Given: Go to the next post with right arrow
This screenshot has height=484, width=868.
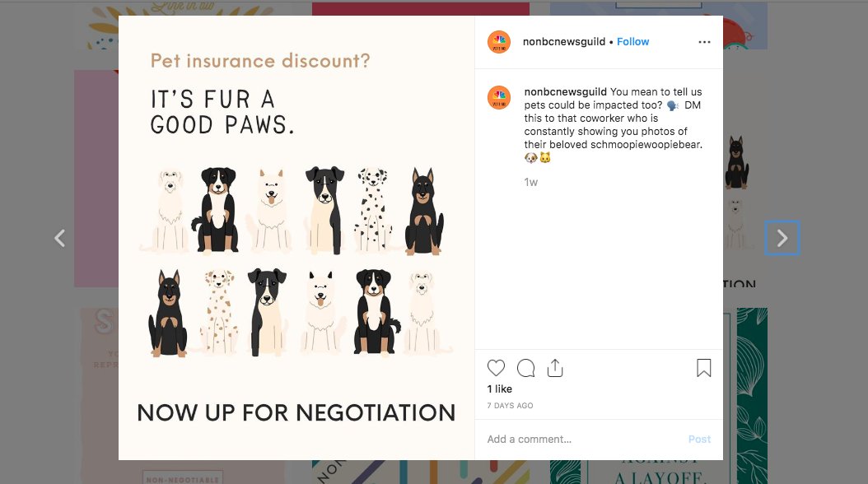Looking at the screenshot, I should coord(782,238).
